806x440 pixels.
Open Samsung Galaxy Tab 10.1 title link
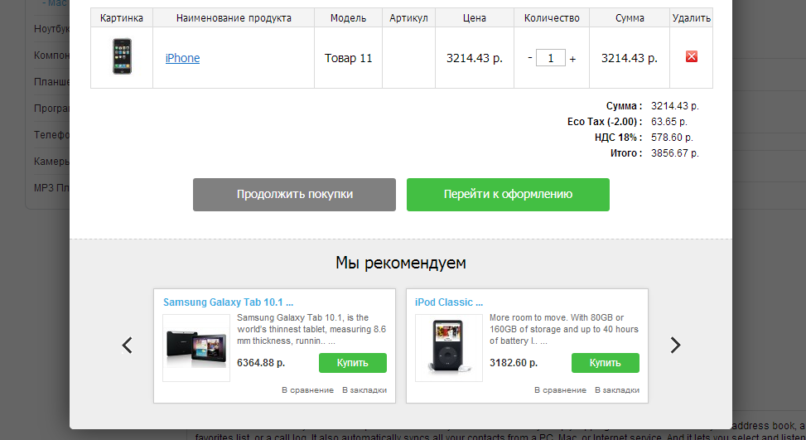click(x=228, y=302)
